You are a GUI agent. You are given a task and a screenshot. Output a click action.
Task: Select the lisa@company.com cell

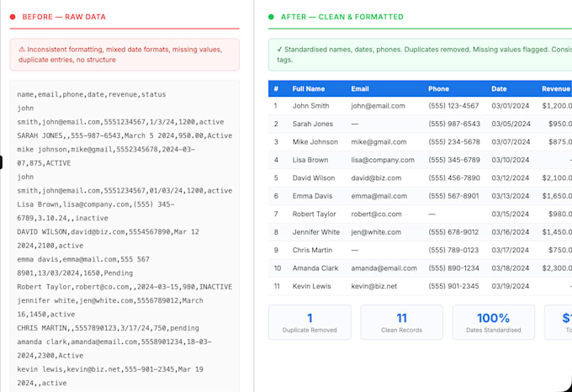click(x=383, y=160)
